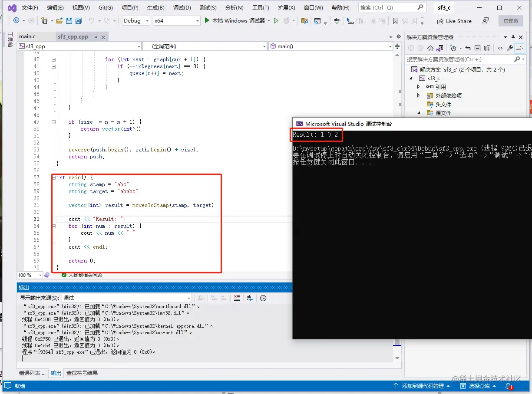
Task: Open the 帮助(H) menu
Action: coord(340,8)
